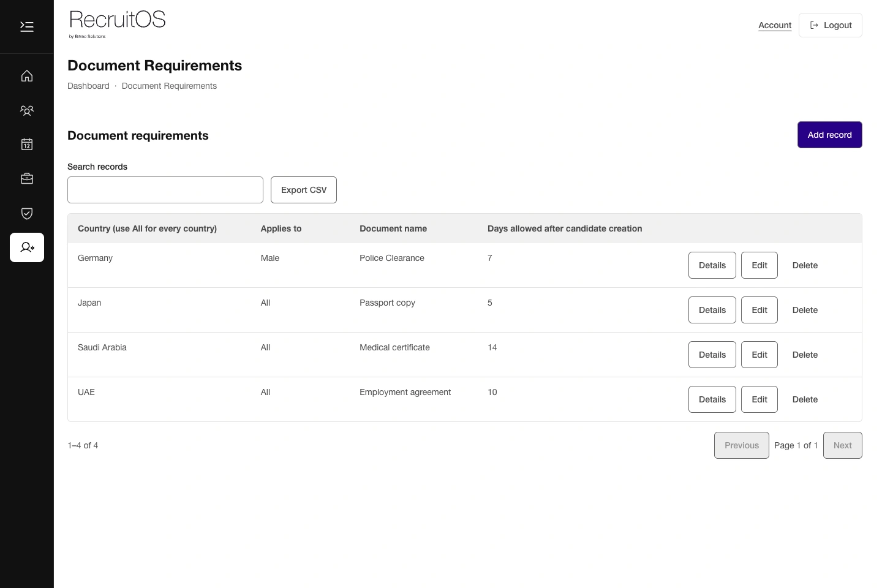Screen dimensions: 882x588
Task: Open the briefcase jobs sidebar icon
Action: [27, 179]
